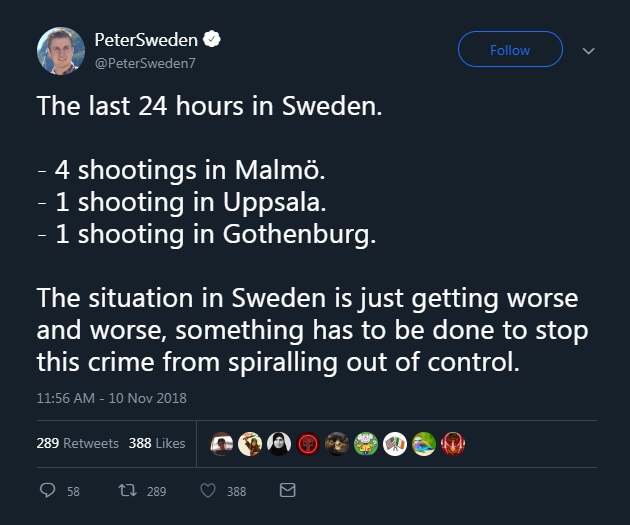Like the tweet with the heart icon
The width and height of the screenshot is (630, 525).
click(x=208, y=490)
